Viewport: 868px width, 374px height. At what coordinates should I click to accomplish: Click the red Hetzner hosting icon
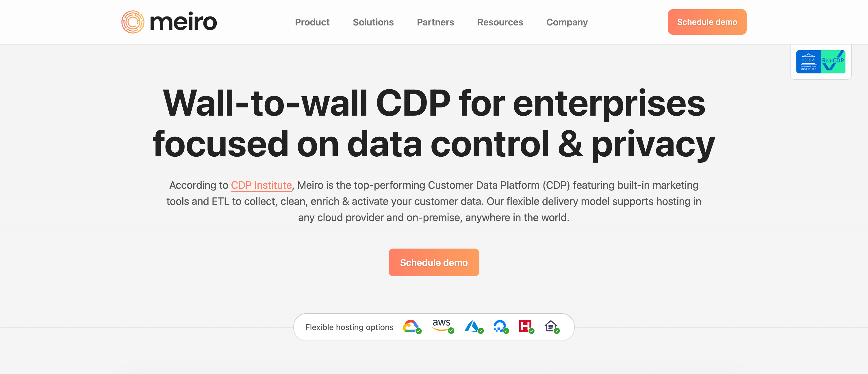[525, 326]
